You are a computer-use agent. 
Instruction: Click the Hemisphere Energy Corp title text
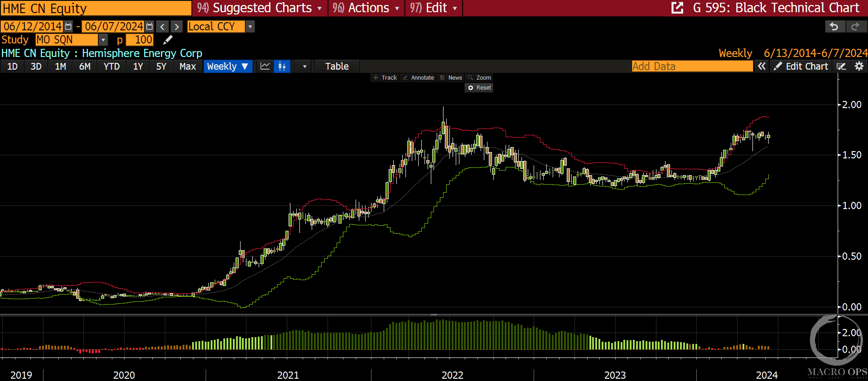(142, 53)
